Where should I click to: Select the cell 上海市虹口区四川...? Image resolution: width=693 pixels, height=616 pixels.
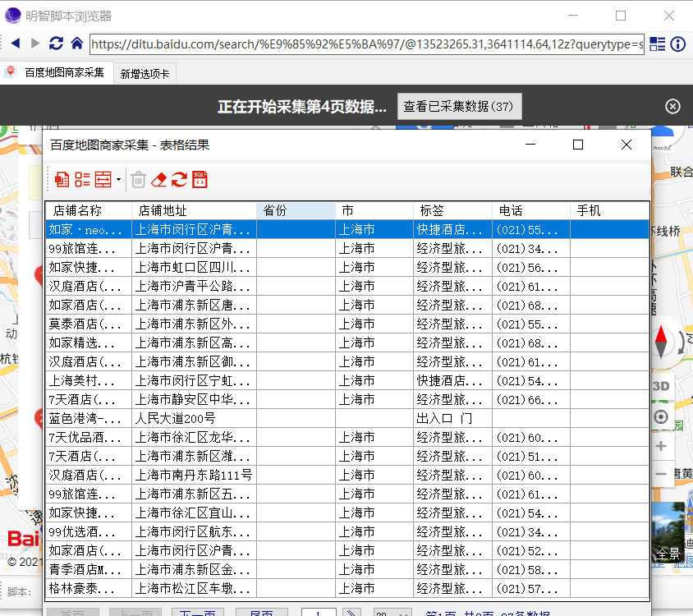(x=194, y=267)
